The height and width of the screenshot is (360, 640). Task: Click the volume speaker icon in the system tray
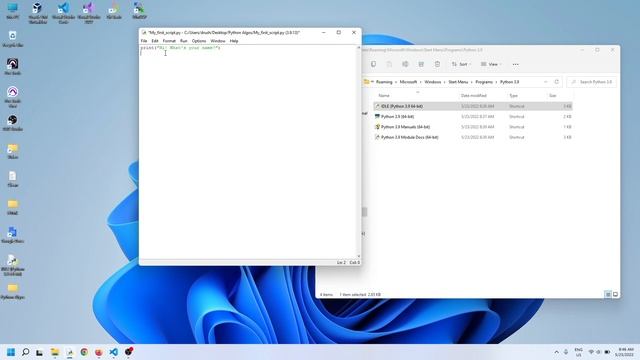(x=598, y=352)
